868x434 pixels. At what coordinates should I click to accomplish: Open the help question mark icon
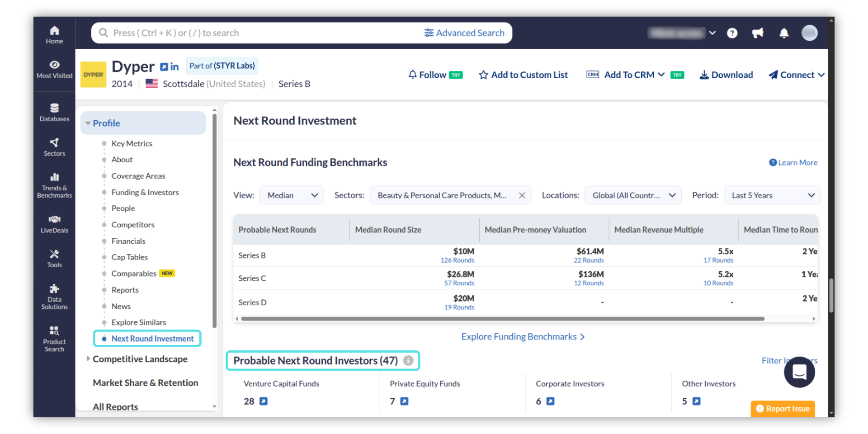click(732, 33)
